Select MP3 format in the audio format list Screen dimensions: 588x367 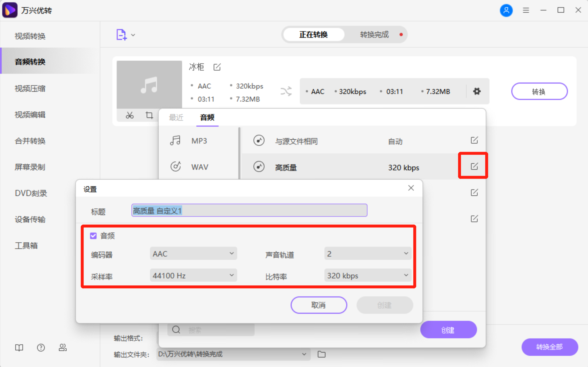pyautogui.click(x=199, y=140)
